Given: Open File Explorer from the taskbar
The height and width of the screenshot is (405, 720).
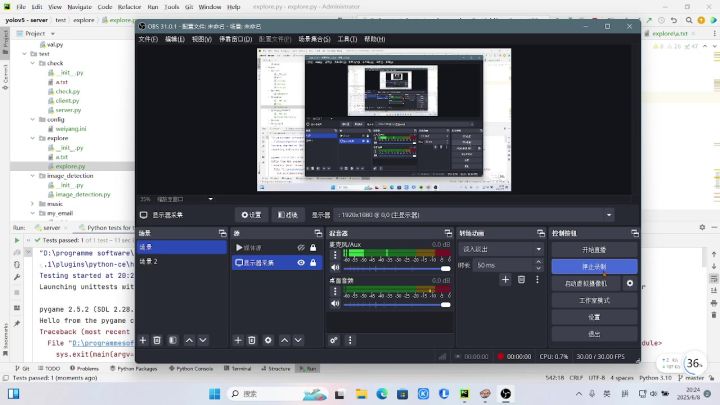Looking at the screenshot, I should click(x=361, y=394).
